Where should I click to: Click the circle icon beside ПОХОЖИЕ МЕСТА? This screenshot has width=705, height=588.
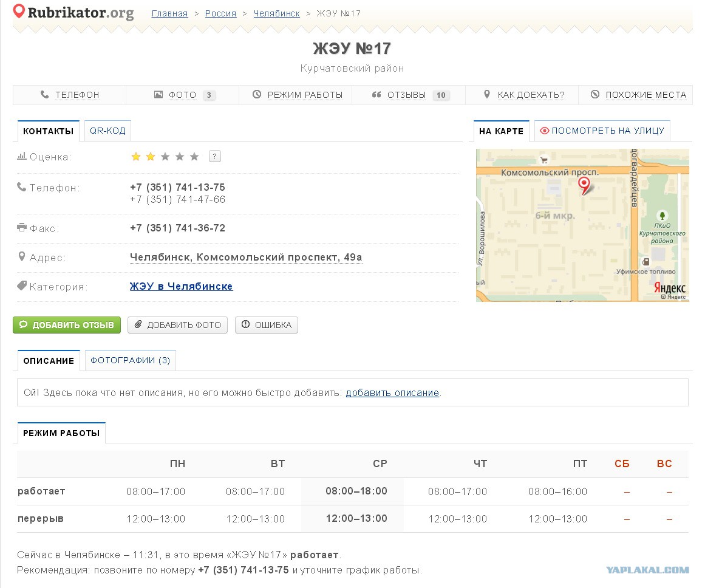pos(595,95)
